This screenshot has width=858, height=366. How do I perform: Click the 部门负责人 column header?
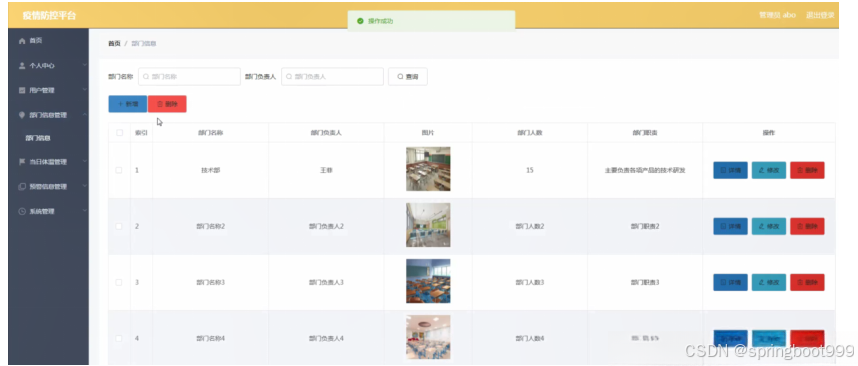(326, 133)
